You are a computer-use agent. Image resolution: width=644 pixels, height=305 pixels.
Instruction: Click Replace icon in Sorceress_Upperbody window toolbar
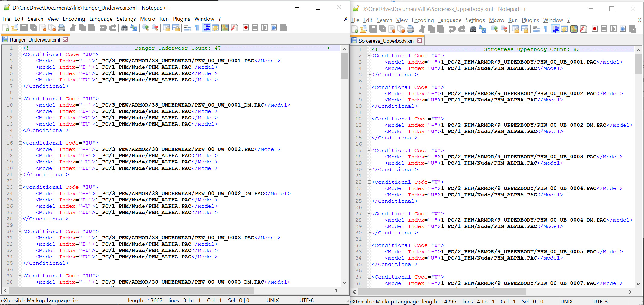(x=483, y=29)
